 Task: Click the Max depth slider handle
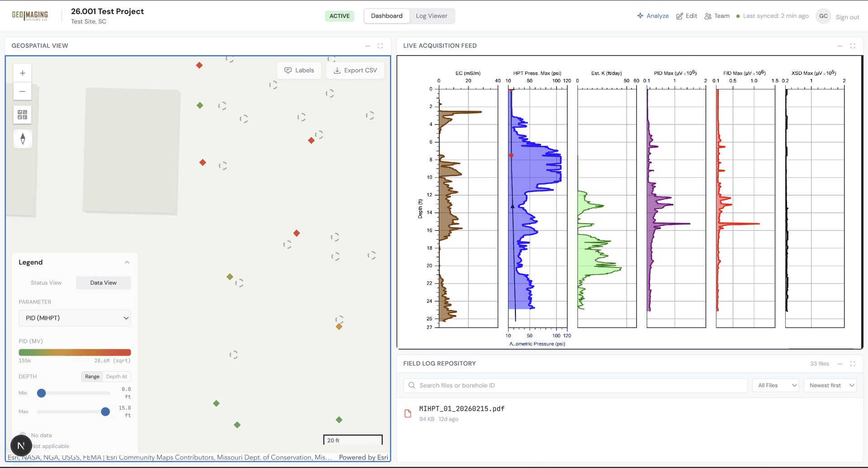[105, 412]
